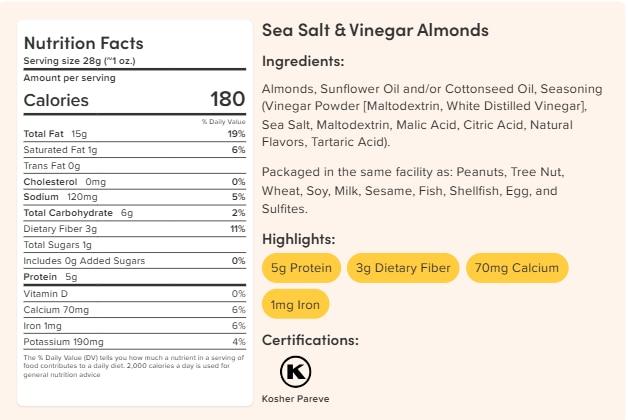Click the Kosher Pareve certification icon

click(x=294, y=372)
